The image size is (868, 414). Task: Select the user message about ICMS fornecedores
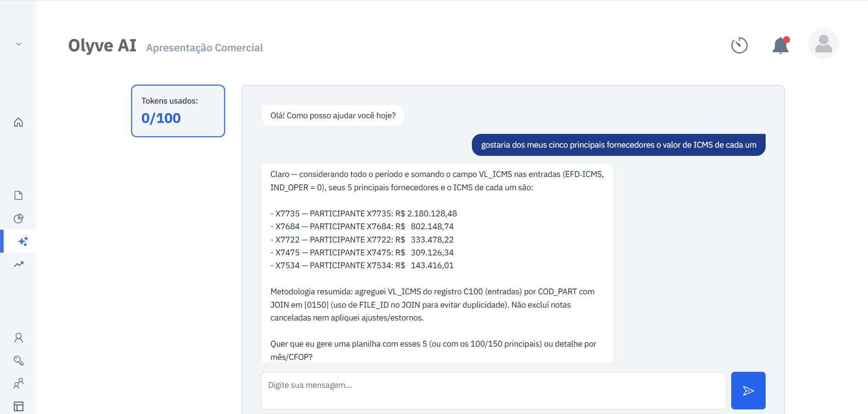(618, 145)
